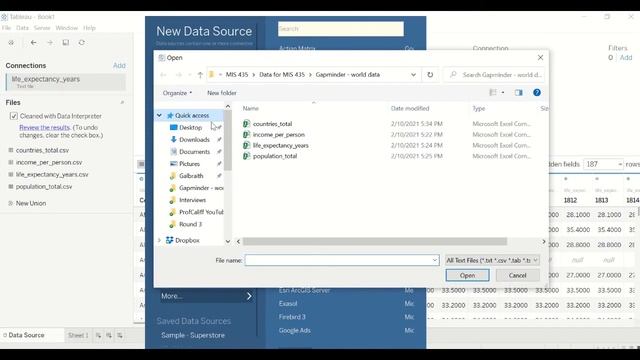
Task: Open the File menu in Tableau
Action: (x=6, y=28)
